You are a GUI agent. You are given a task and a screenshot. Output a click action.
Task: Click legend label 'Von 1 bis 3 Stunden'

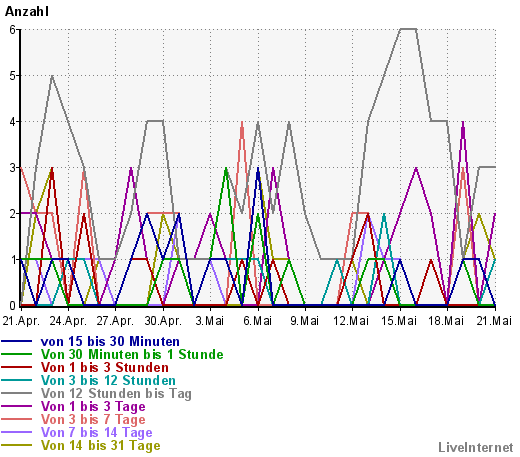pyautogui.click(x=105, y=367)
